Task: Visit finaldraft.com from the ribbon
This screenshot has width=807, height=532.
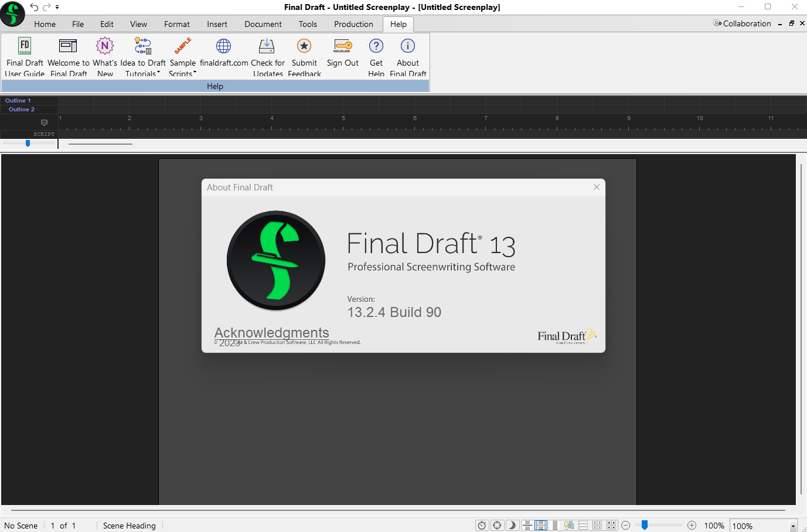Action: (224, 53)
